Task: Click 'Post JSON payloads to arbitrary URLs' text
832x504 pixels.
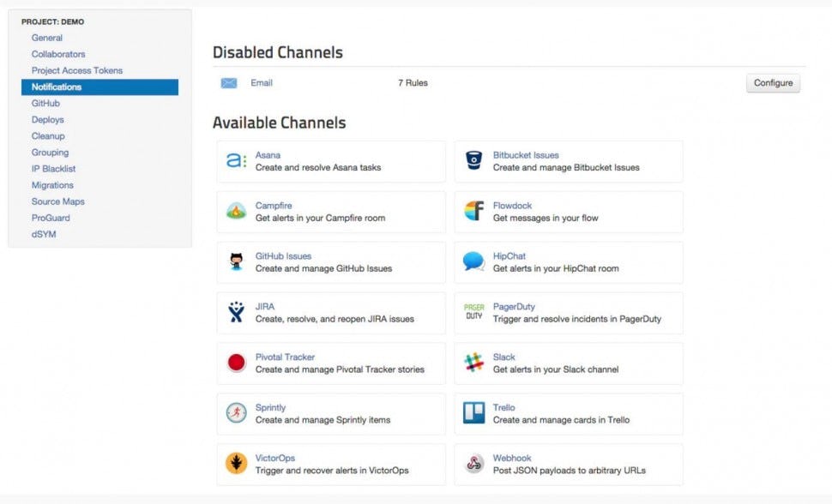Action: 569,470
